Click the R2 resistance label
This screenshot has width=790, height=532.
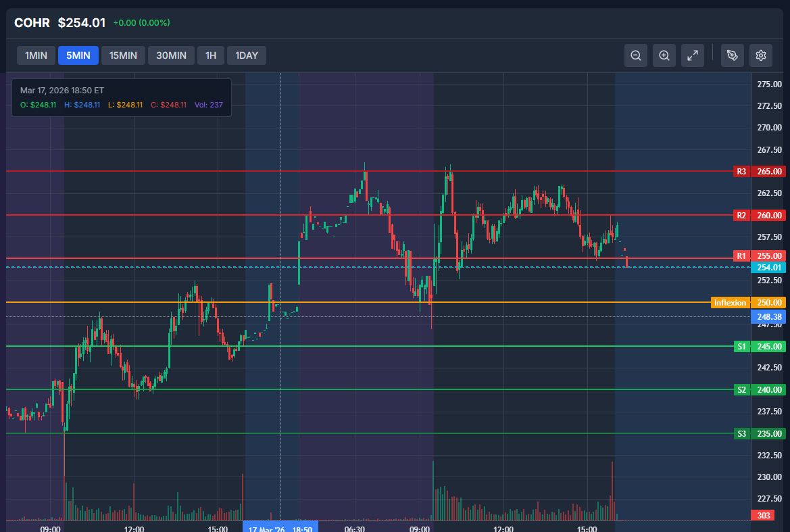pos(741,215)
